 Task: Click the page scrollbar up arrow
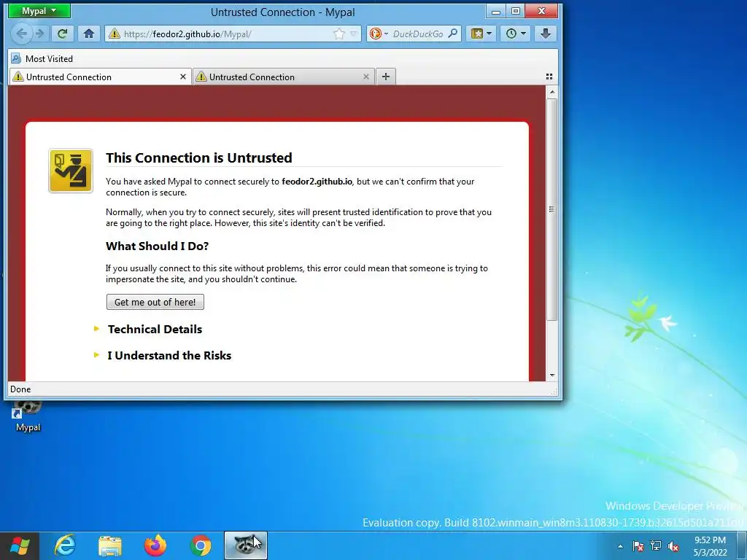coord(552,92)
